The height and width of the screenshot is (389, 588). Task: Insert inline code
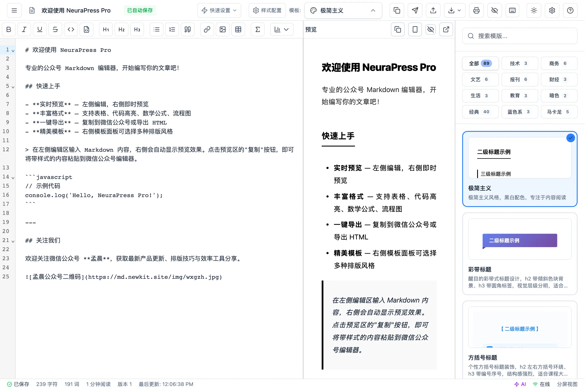(x=71, y=30)
